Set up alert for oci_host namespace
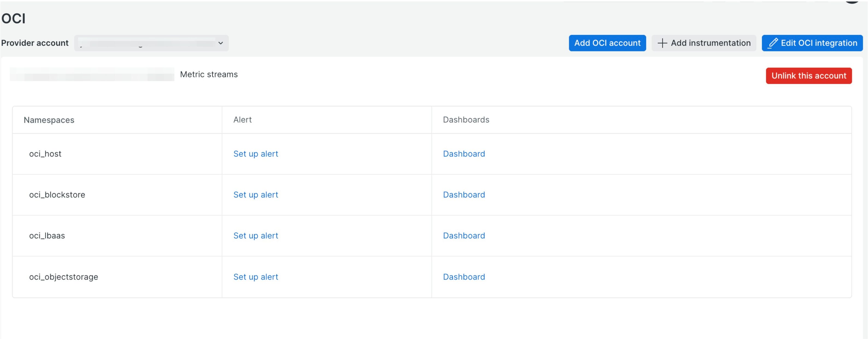 point(256,153)
